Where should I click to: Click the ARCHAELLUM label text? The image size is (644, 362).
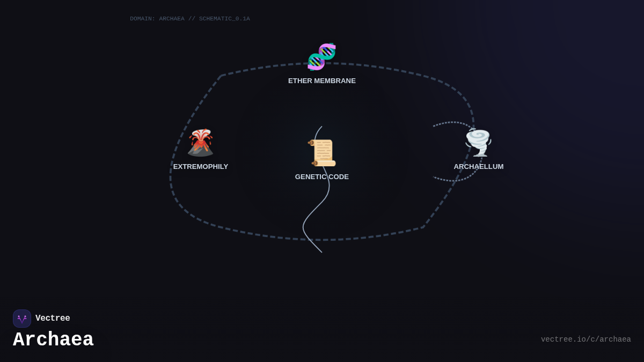click(x=478, y=167)
